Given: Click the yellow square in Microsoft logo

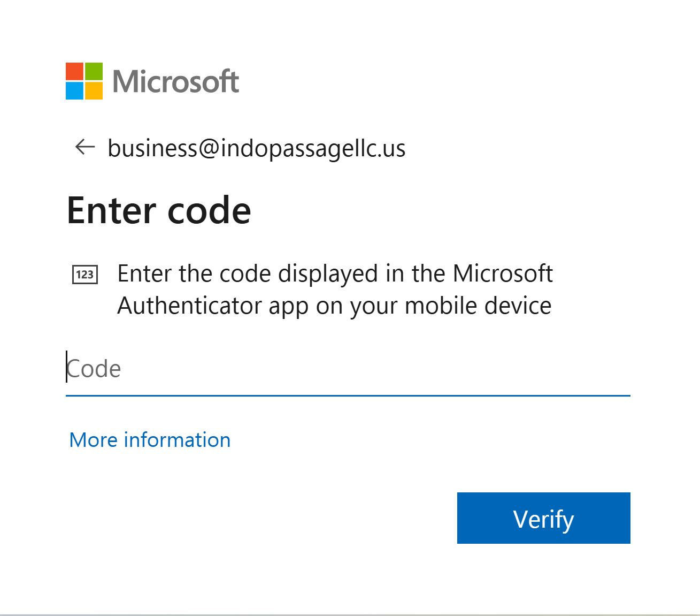Looking at the screenshot, I should [x=94, y=91].
